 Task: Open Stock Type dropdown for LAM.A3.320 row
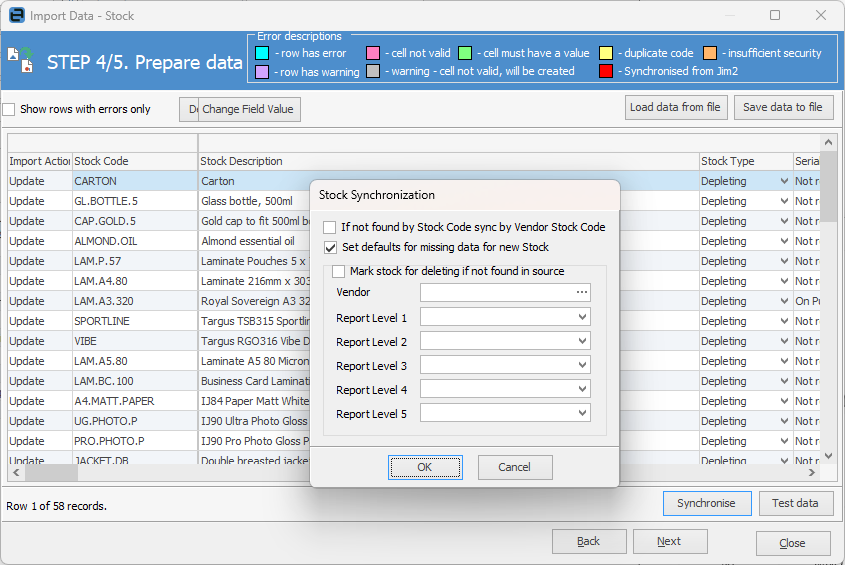pyautogui.click(x=784, y=301)
